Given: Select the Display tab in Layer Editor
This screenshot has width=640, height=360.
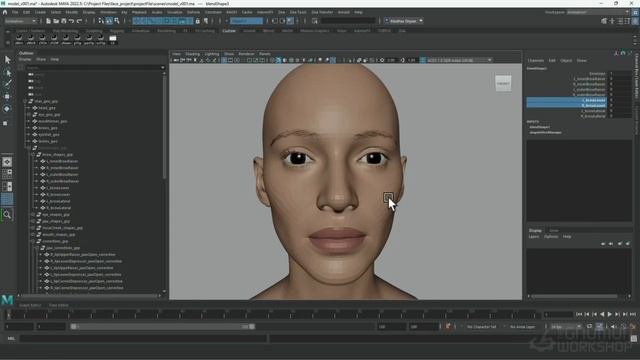Looking at the screenshot, I should pos(535,231).
